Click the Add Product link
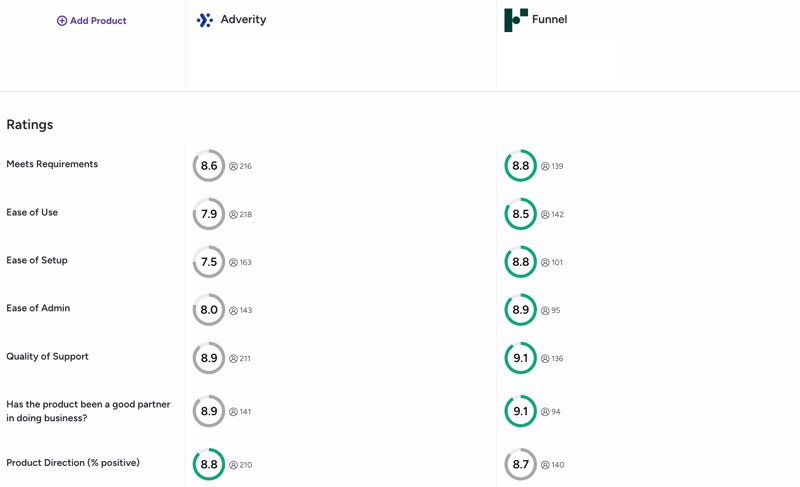Image resolution: width=800 pixels, height=487 pixels. (98, 21)
